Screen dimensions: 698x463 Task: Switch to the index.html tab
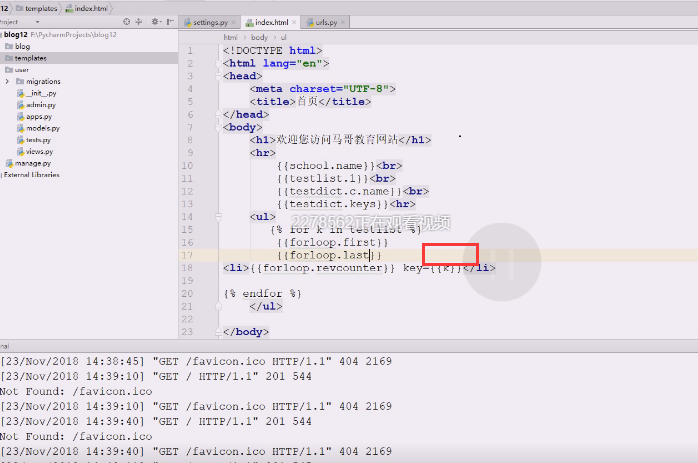[x=272, y=22]
